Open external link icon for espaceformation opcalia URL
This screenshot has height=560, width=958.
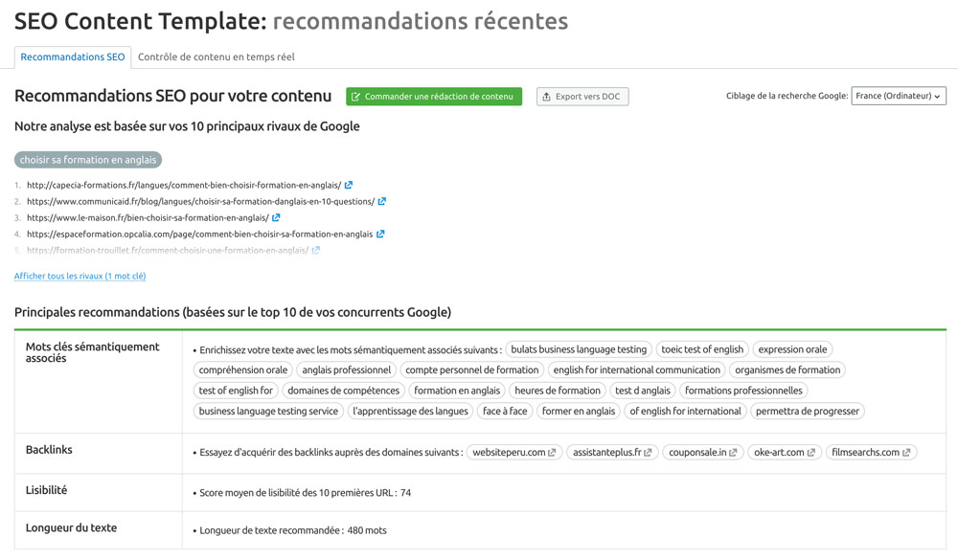click(380, 234)
